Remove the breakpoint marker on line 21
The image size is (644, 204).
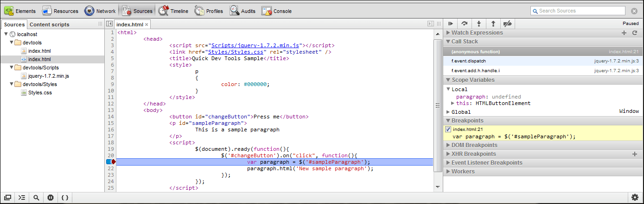tap(111, 162)
